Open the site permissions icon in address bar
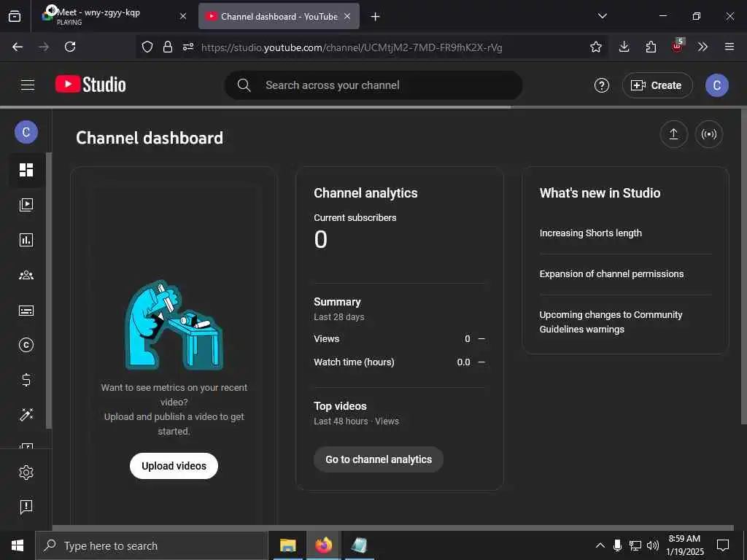 point(188,47)
